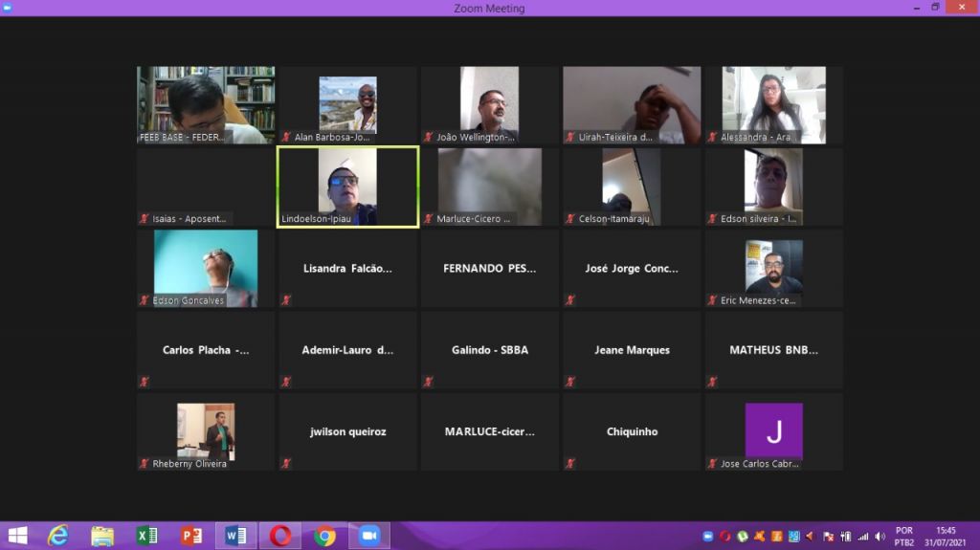Image resolution: width=980 pixels, height=550 pixels.
Task: Click 'Galindo - SBBA' participant name
Action: (489, 350)
